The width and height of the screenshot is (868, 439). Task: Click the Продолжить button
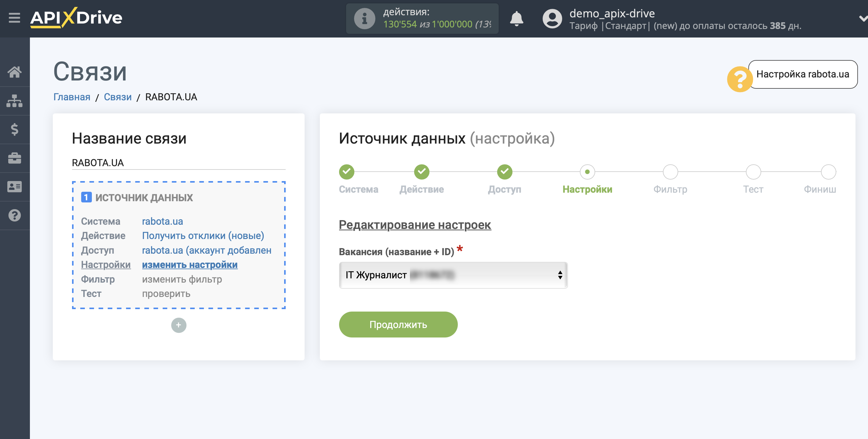click(398, 324)
